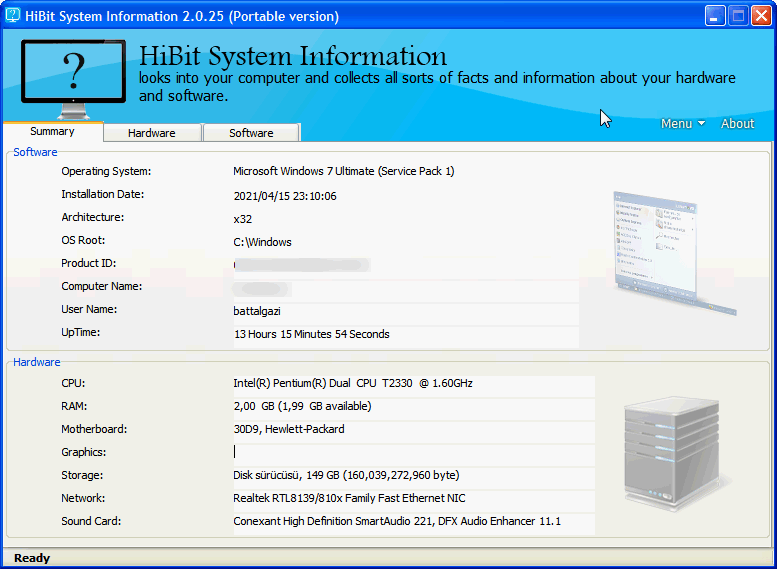Click the Storage value Disk sürücüsü, 149 GB
The width and height of the screenshot is (777, 569).
click(x=346, y=475)
